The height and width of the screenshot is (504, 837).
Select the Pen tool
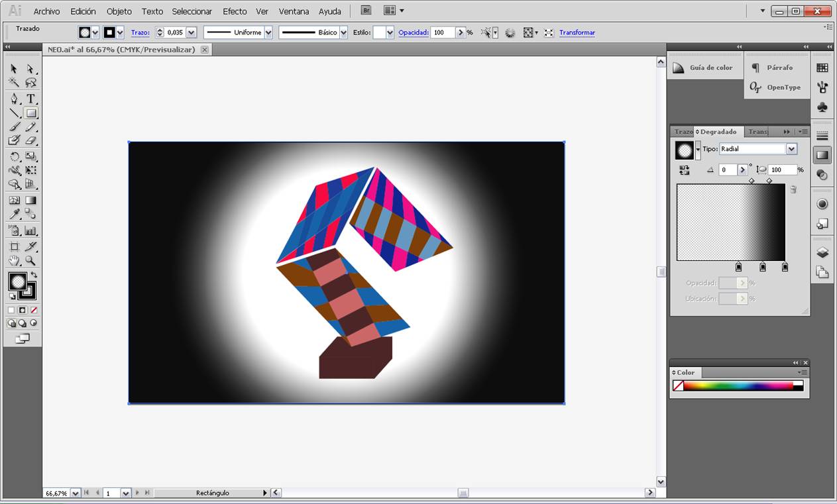(14, 99)
